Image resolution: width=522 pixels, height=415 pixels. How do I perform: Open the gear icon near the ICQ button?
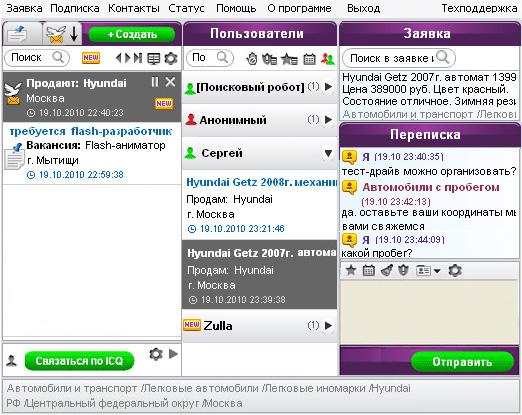156,354
